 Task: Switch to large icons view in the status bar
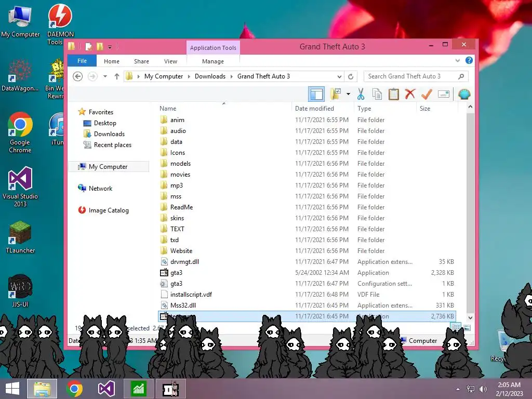467,327
